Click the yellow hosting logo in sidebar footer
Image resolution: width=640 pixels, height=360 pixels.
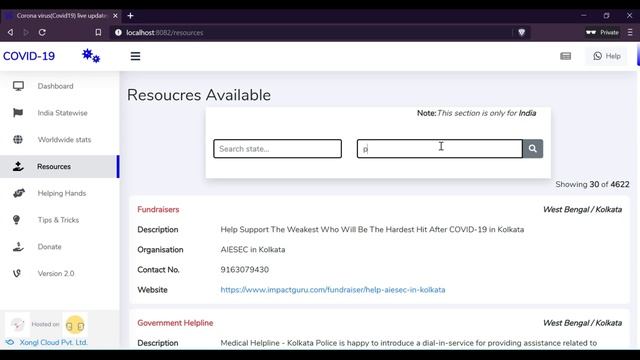[x=75, y=325]
